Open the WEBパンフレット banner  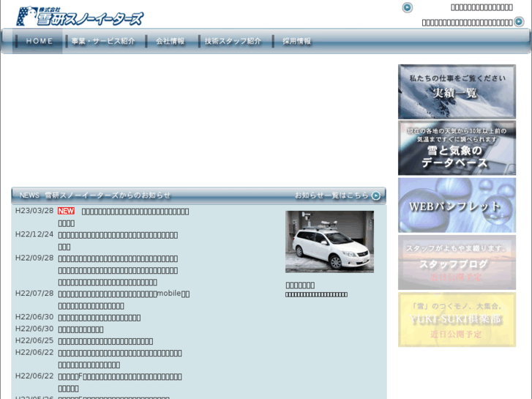[457, 205]
